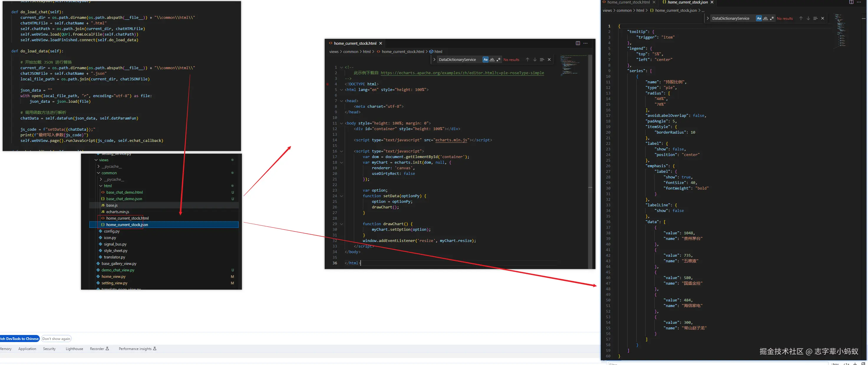868x365 pixels.
Task: Toggle Match Whole Word in JSON find bar
Action: tap(765, 18)
